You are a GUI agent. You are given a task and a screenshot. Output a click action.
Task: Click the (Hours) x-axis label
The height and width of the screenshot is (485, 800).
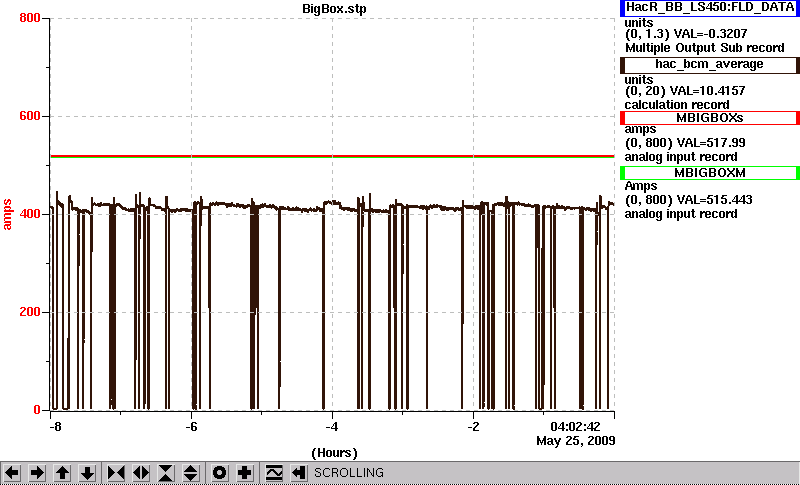[x=334, y=453]
